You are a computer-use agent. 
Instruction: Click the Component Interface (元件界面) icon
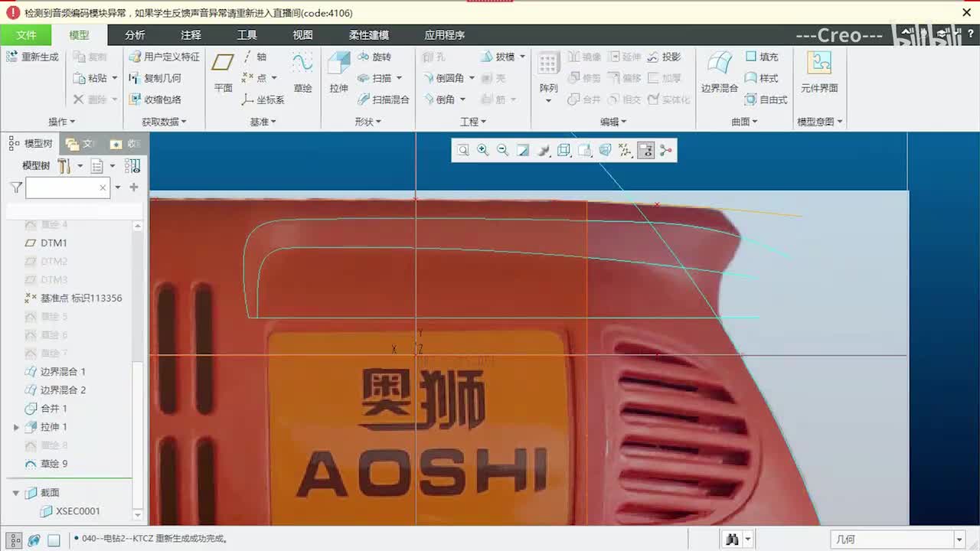819,72
